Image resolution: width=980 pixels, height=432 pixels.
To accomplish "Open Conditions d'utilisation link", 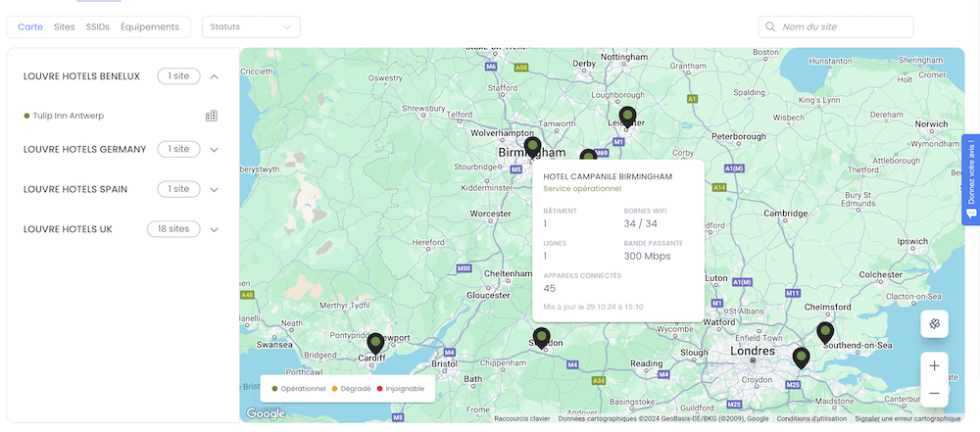I will click(811, 419).
